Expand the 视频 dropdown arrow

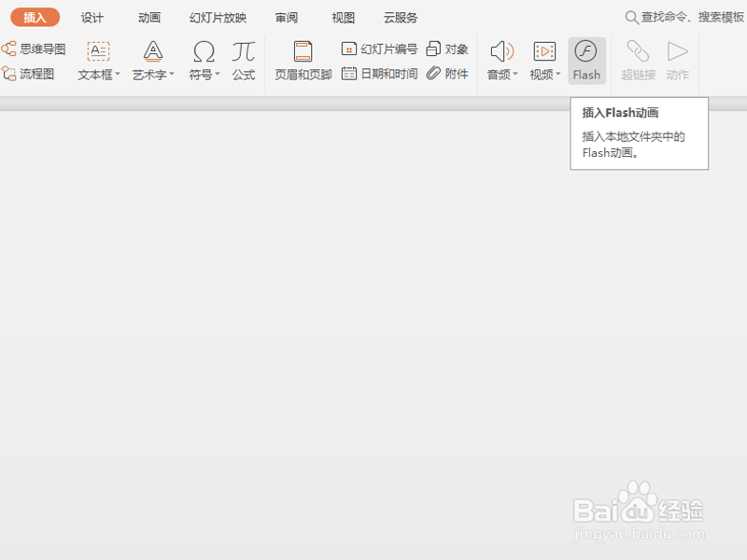pyautogui.click(x=557, y=74)
